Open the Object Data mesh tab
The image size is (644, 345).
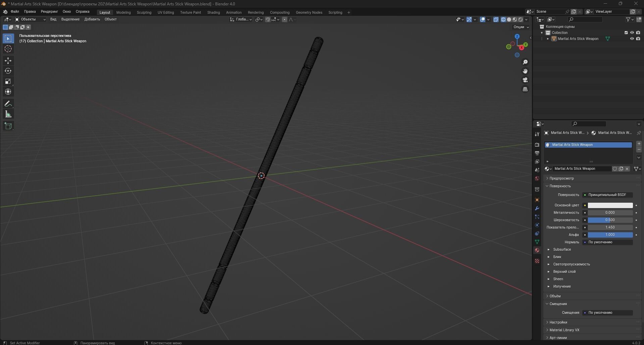537,242
